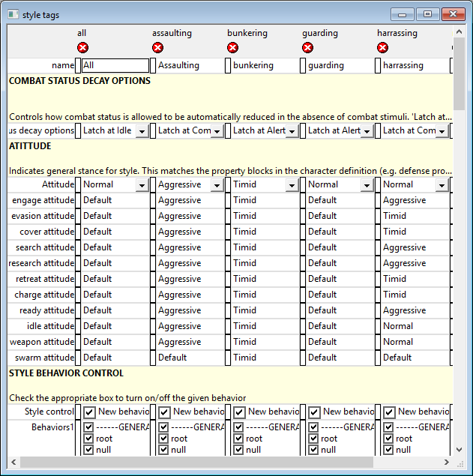Close the style tags window

point(454,14)
